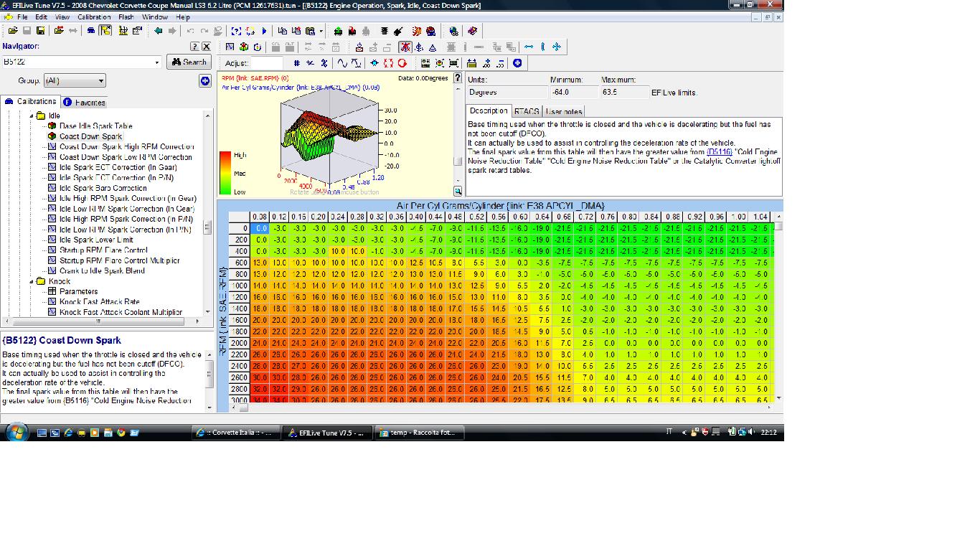Click the blue four-way arrows icon
This screenshot has height=551, width=980.
pos(557,47)
